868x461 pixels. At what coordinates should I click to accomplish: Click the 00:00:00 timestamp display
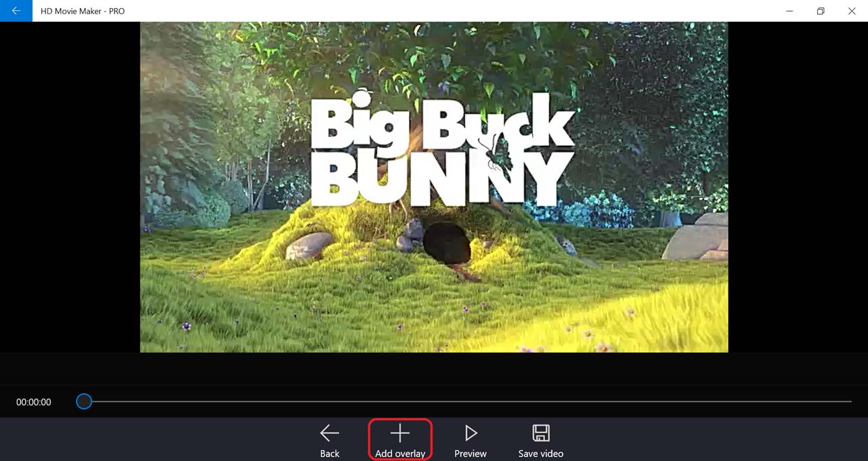34,402
